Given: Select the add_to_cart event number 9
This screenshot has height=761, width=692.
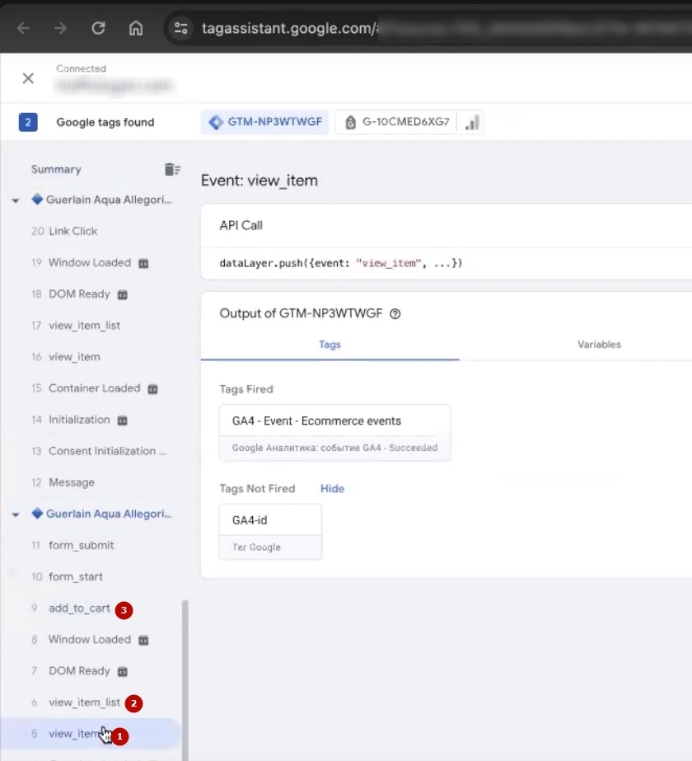Looking at the screenshot, I should tap(79, 608).
